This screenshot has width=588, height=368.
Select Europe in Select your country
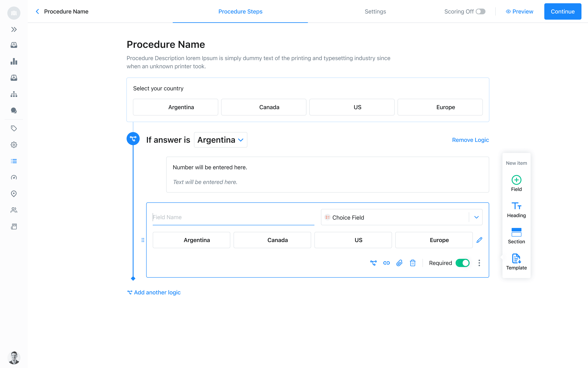click(x=440, y=107)
